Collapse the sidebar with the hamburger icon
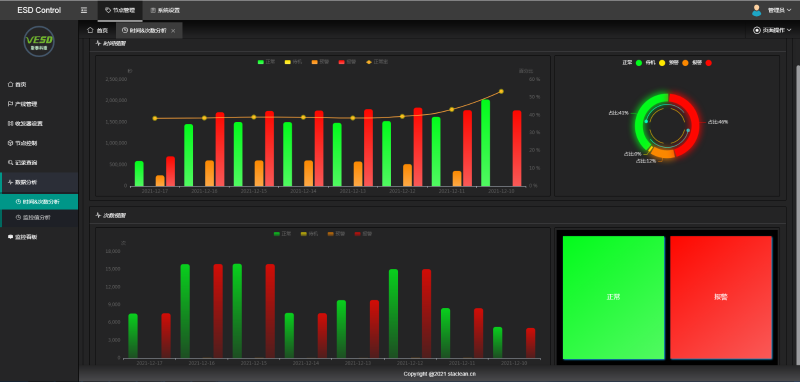This screenshot has height=382, width=800. (84, 10)
